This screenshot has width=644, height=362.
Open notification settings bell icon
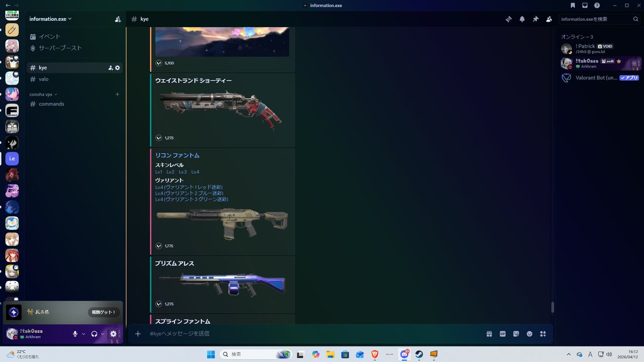522,19
